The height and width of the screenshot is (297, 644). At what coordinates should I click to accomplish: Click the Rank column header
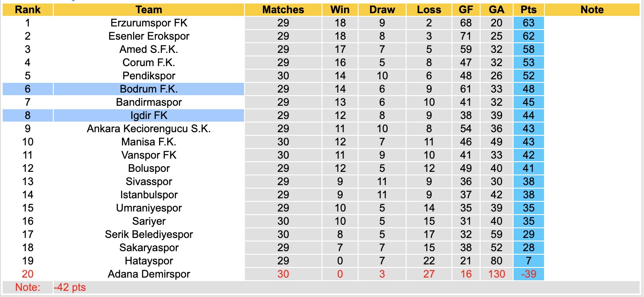pyautogui.click(x=27, y=10)
